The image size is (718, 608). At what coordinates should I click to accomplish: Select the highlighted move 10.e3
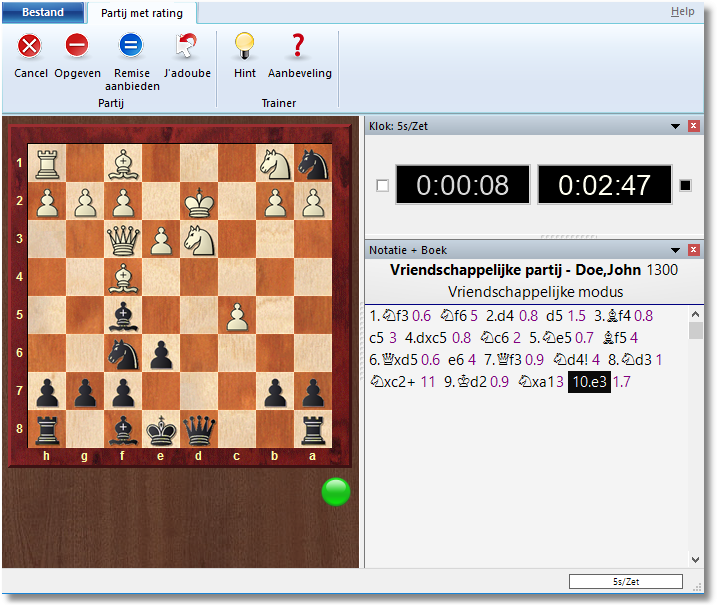tap(589, 381)
